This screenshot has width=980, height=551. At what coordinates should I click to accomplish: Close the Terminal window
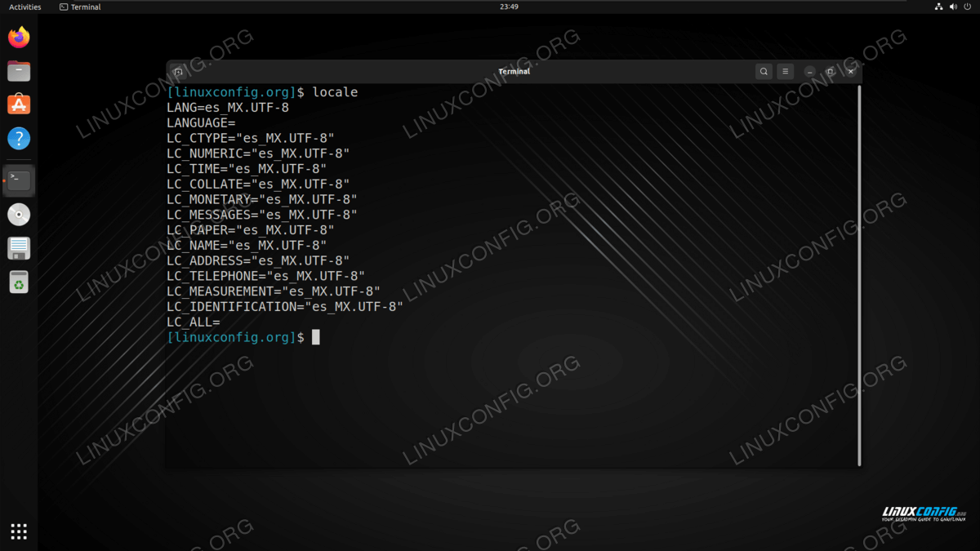850,72
